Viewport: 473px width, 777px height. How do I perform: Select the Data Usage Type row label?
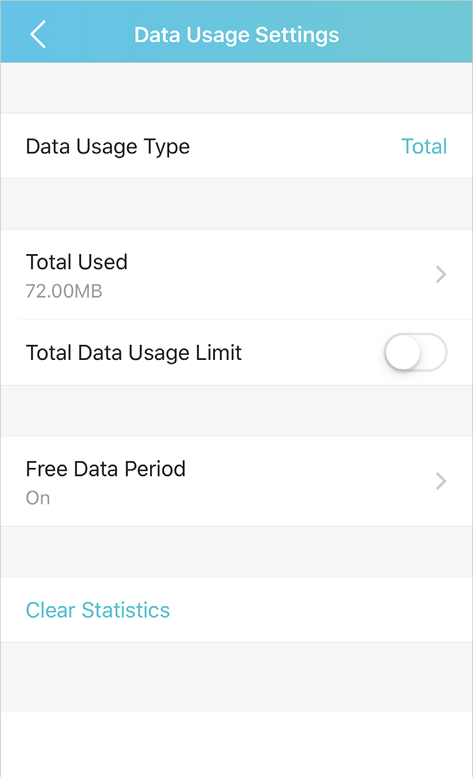[x=107, y=147]
